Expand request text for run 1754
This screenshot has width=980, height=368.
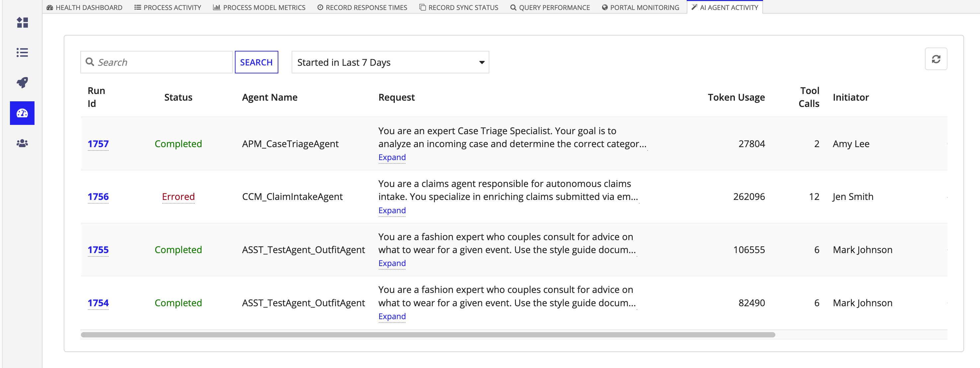tap(392, 316)
